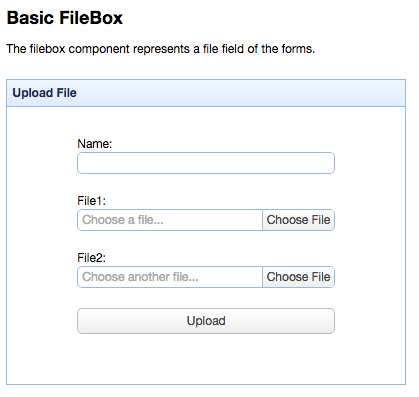Select the 'Name:' field label

(95, 144)
